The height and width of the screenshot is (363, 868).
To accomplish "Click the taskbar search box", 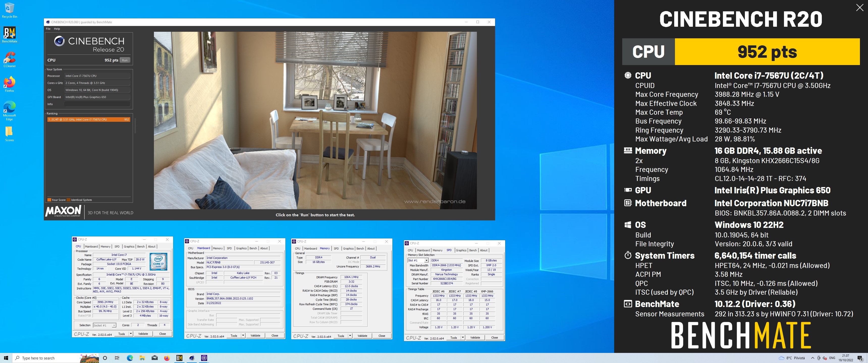I will (56, 358).
